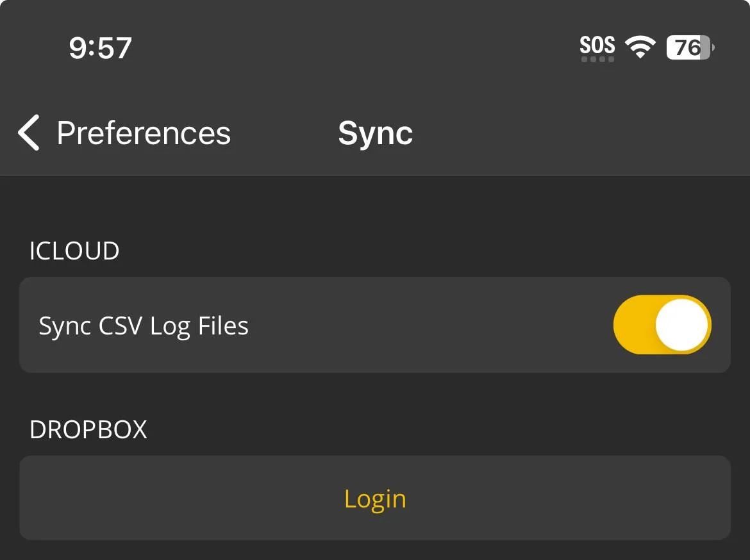
Task: Tap the signal dots beneath SOS
Action: click(597, 60)
